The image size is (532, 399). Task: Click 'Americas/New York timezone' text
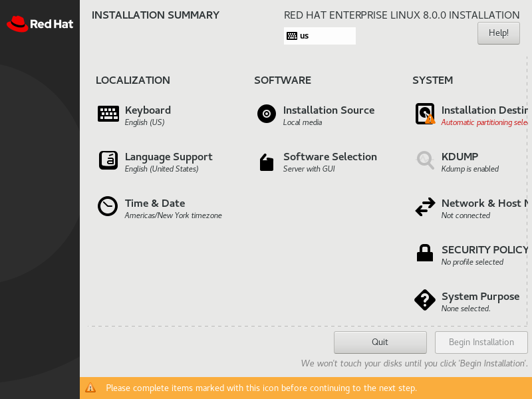click(173, 215)
